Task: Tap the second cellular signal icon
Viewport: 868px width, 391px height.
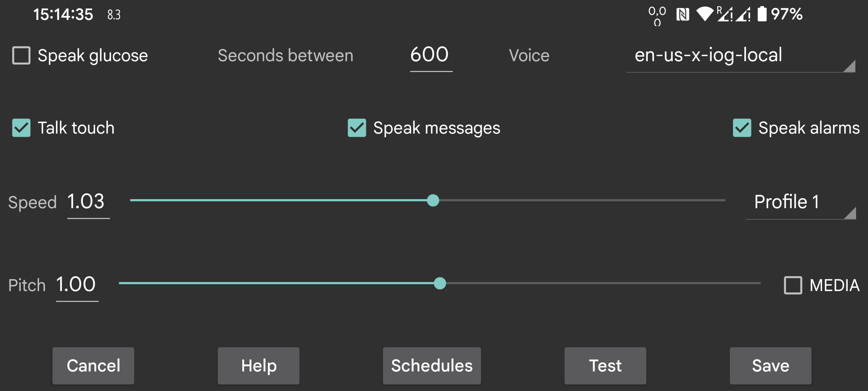Action: click(744, 15)
